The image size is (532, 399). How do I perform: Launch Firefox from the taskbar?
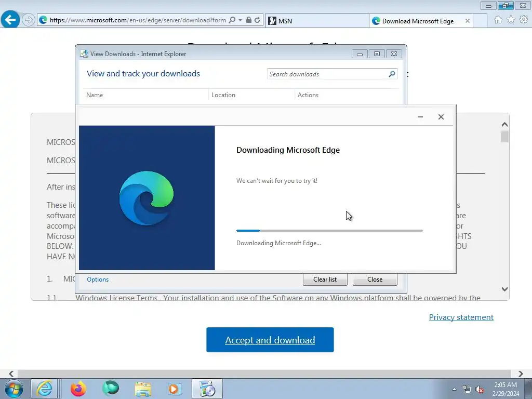(78, 389)
